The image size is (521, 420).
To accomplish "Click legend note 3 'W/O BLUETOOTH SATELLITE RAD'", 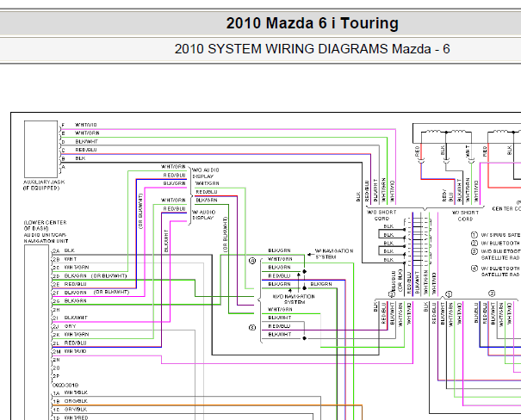I will pos(496,255).
